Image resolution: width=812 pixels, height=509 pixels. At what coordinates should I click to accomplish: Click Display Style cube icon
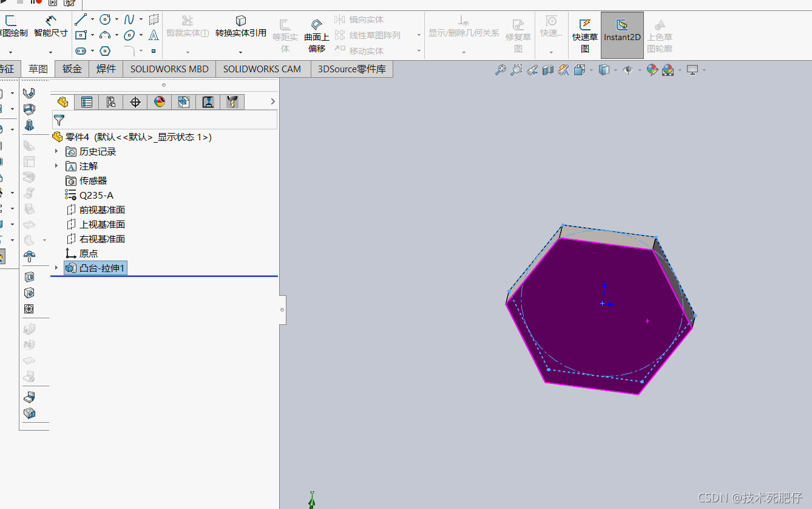(604, 70)
